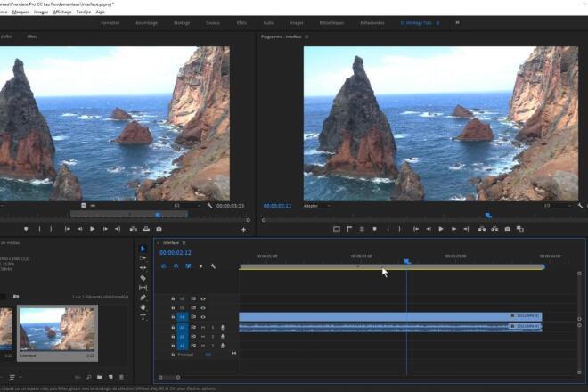Click the Source monitor plus button

[243, 229]
